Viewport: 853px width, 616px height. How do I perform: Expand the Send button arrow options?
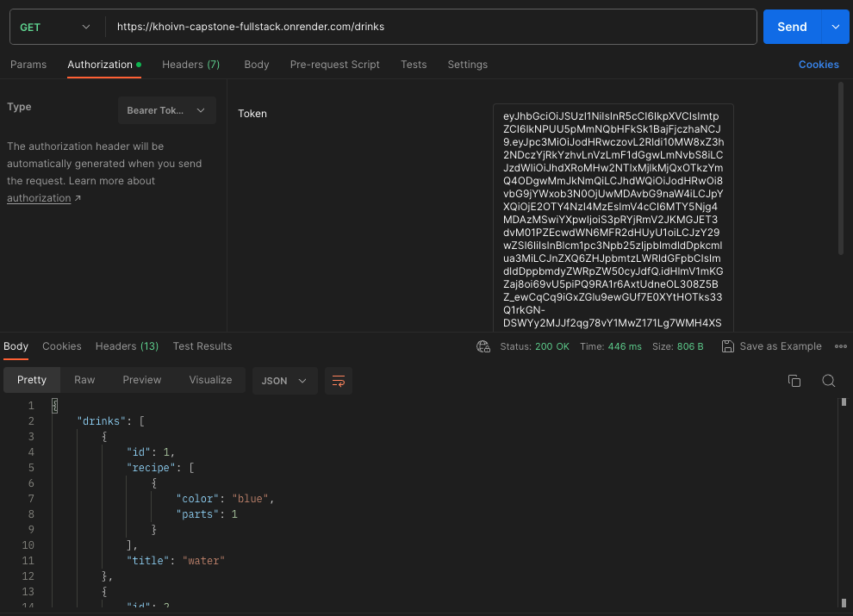(x=835, y=27)
